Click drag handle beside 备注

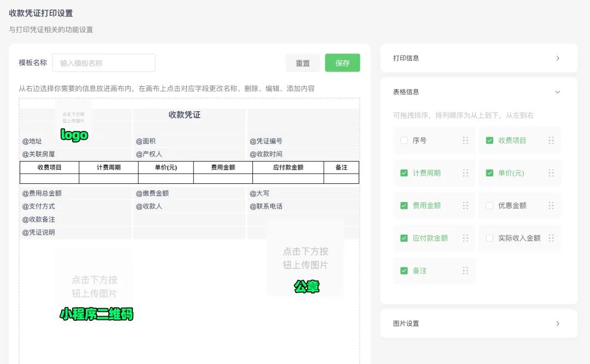465,271
